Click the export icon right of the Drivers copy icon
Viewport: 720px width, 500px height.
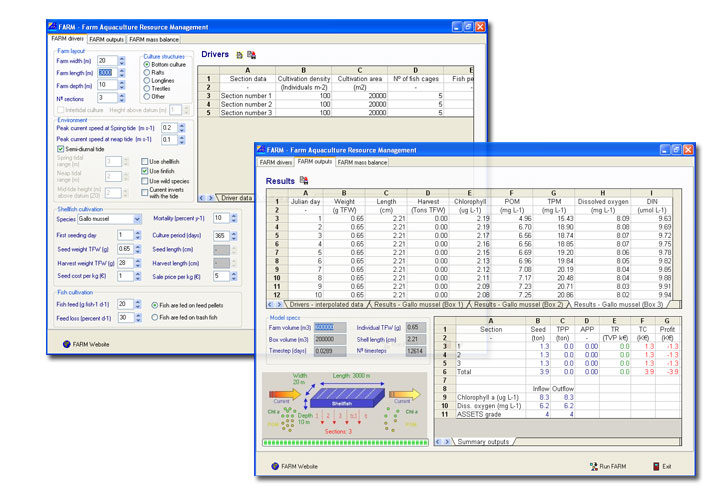[251, 55]
